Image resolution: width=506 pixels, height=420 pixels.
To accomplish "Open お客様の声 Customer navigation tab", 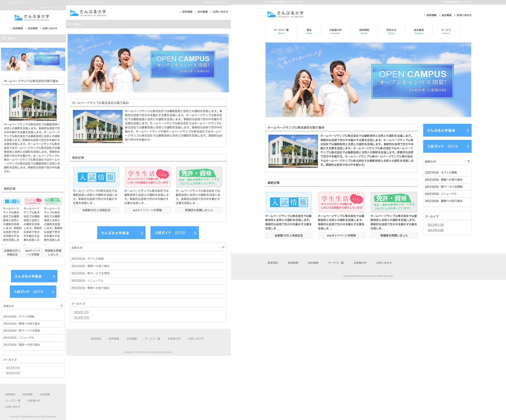I will (x=335, y=31).
